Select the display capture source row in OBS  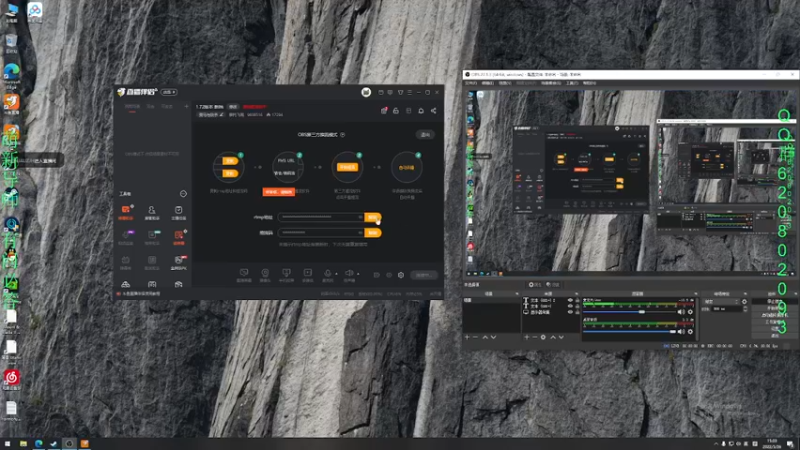(552, 312)
